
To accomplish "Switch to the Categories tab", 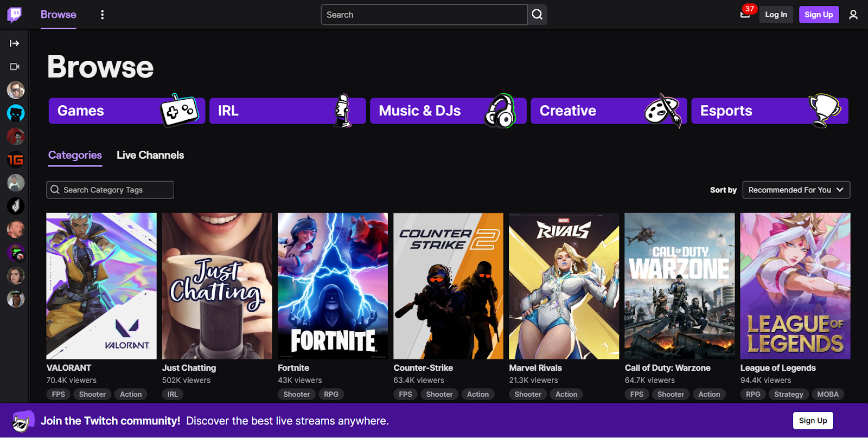I will point(75,156).
